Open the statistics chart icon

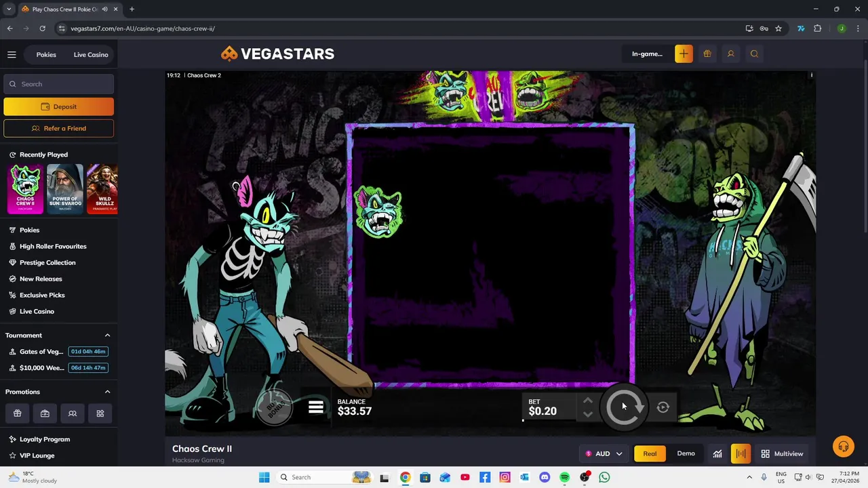[717, 453]
